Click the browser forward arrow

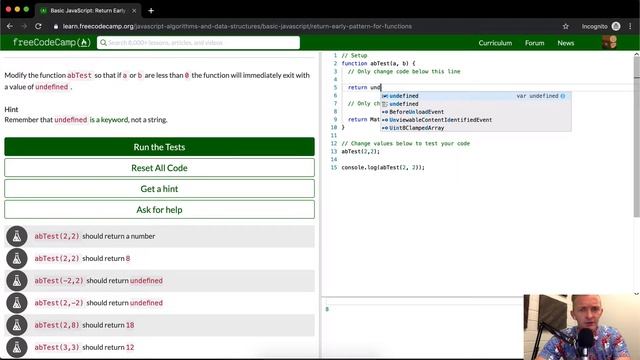click(24, 26)
